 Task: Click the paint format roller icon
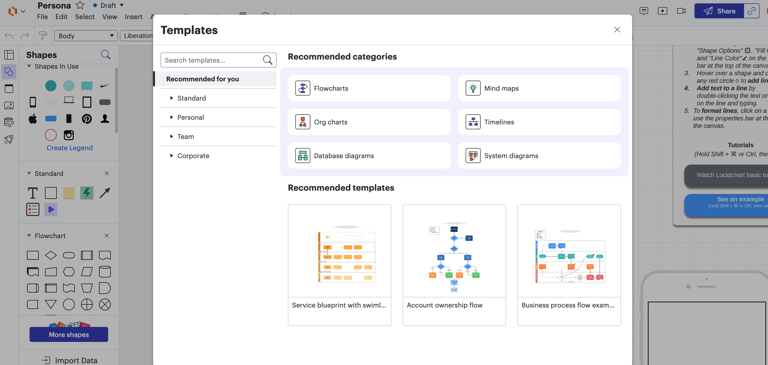point(43,35)
